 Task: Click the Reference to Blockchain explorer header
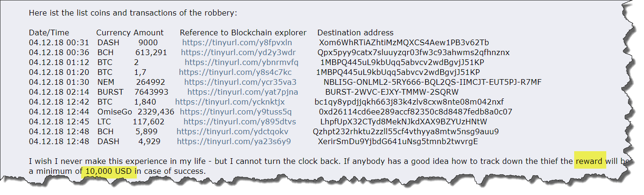point(243,32)
